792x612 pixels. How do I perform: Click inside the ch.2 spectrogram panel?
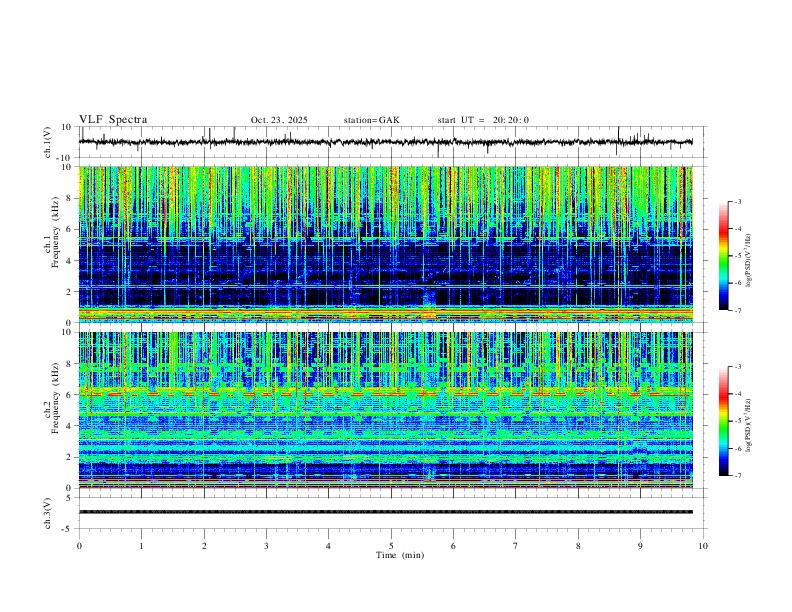(386, 410)
